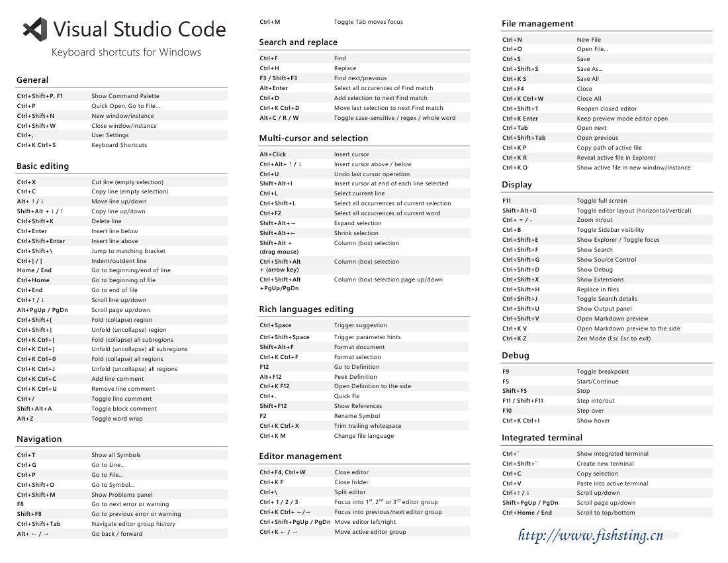Click the 'Show all Symbols' description
This screenshot has height=563, width=728.
pos(116,455)
